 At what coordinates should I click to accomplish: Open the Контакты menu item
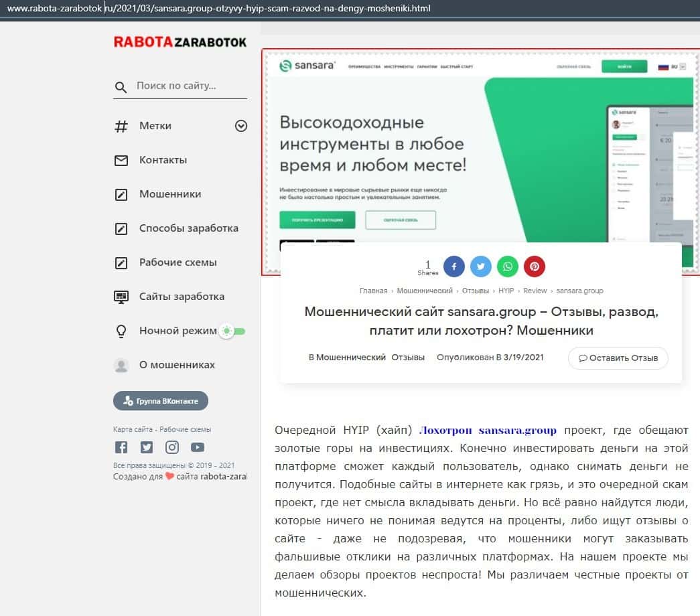[163, 160]
